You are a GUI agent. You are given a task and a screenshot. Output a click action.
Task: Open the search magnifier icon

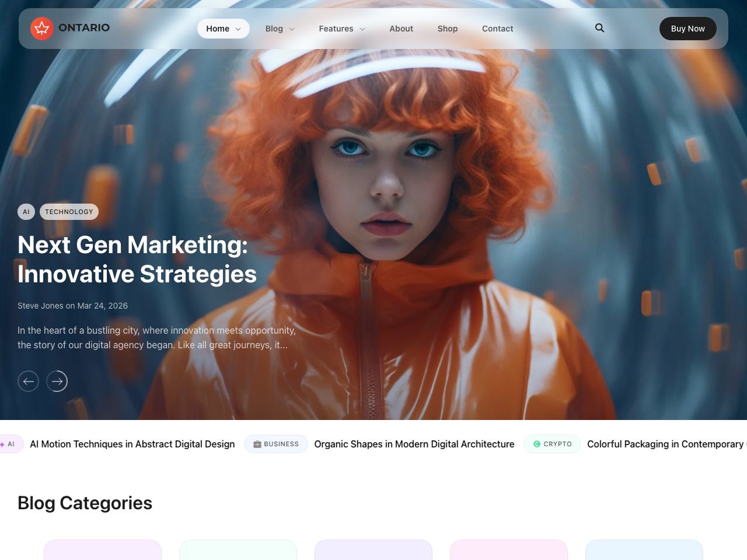(599, 28)
